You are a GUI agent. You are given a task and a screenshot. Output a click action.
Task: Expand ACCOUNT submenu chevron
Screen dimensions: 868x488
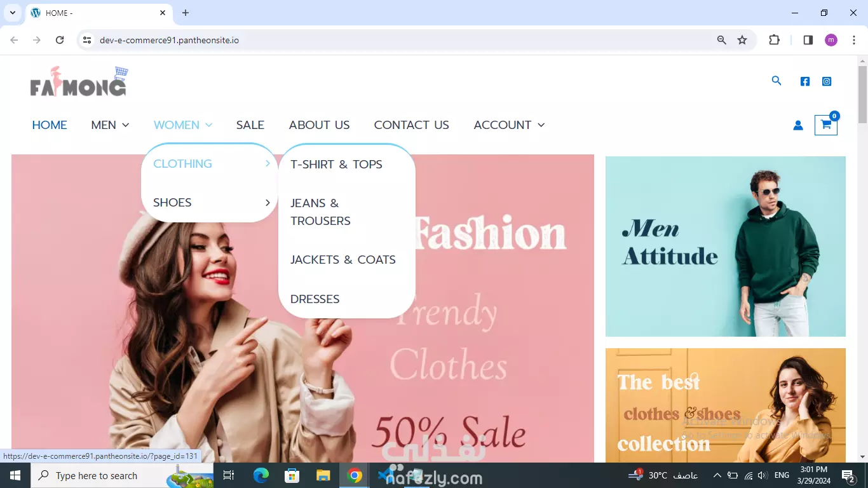(x=541, y=125)
